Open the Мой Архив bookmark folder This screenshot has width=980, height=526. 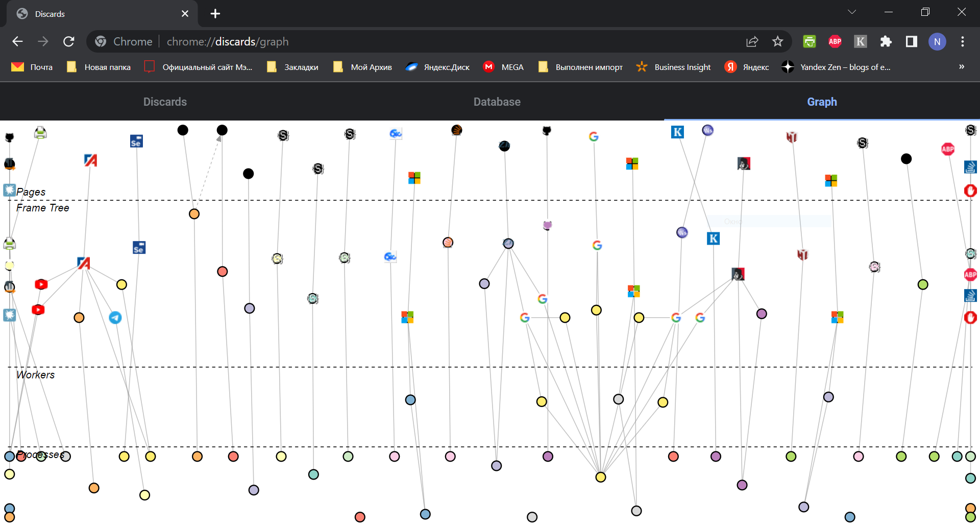(362, 67)
